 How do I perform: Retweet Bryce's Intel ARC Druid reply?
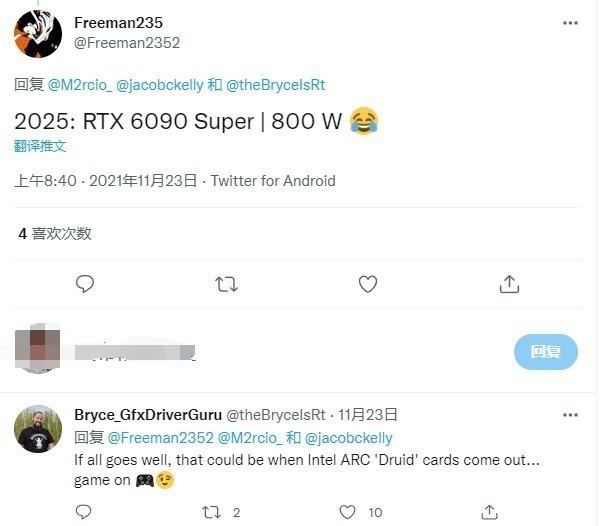click(211, 512)
